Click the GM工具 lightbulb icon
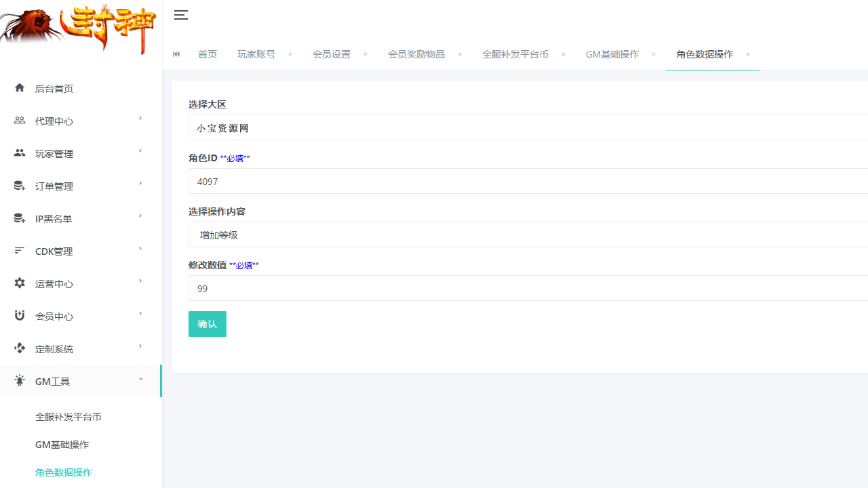Viewport: 868px width, 488px height. click(x=19, y=380)
